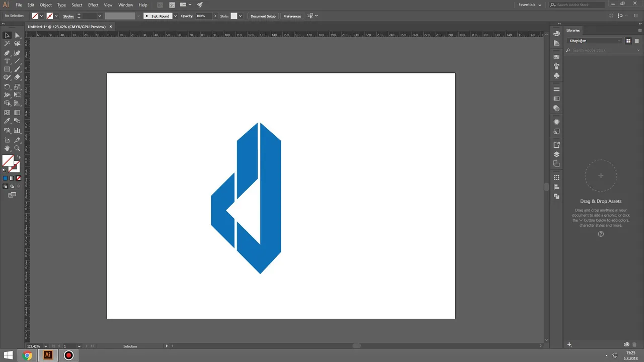Open the fill color dropdown in control bar
This screenshot has width=644, height=362.
41,16
